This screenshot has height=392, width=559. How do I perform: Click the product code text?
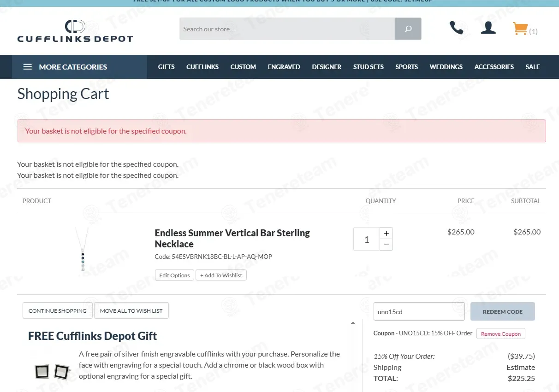213,257
